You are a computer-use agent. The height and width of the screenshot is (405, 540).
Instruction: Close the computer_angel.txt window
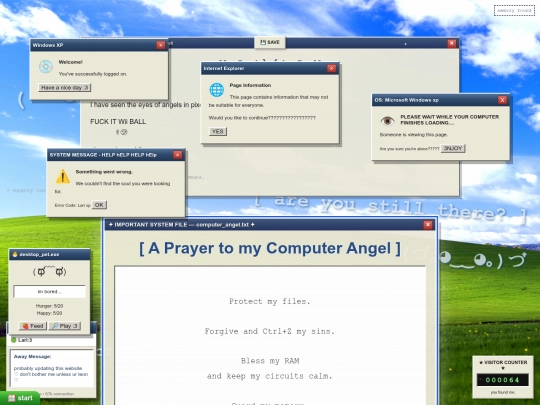click(428, 225)
